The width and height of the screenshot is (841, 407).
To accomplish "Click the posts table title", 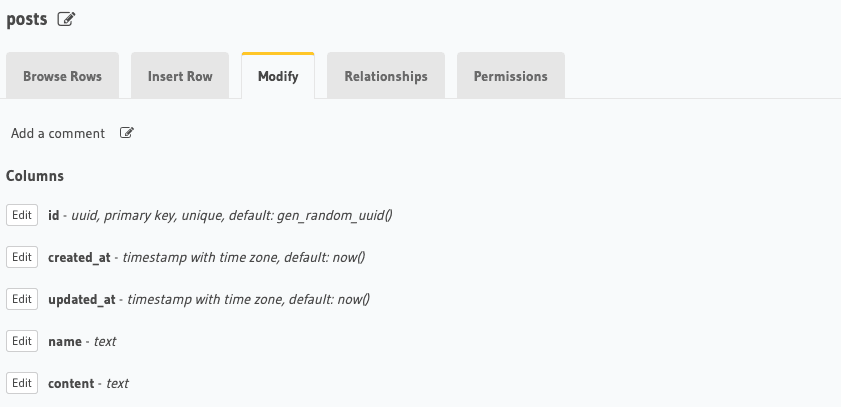I will coord(27,20).
